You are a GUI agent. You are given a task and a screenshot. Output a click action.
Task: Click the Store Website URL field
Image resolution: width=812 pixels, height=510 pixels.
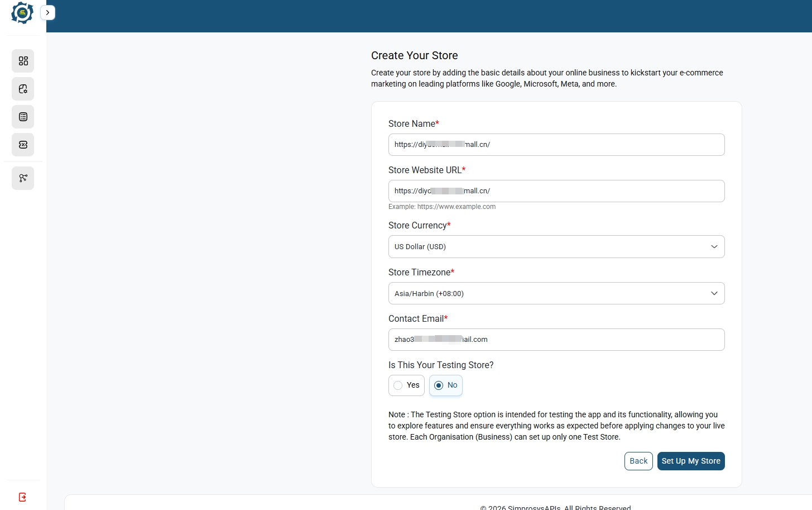pos(556,191)
